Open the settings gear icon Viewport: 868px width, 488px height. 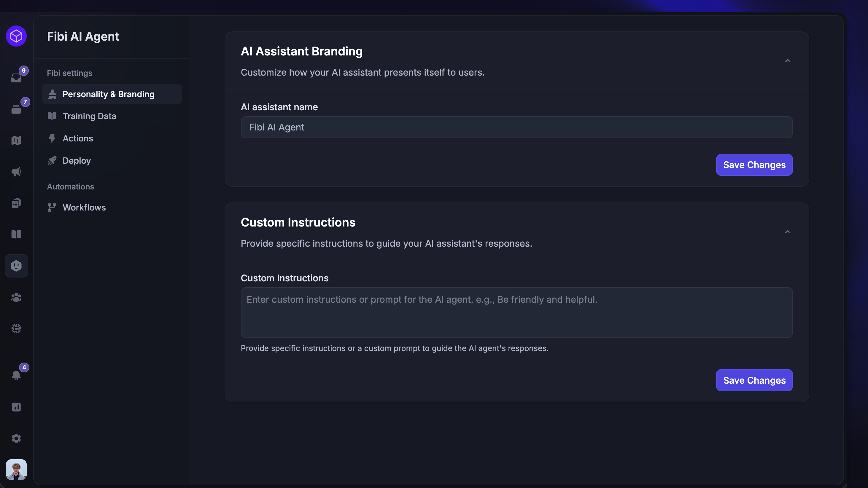point(16,438)
